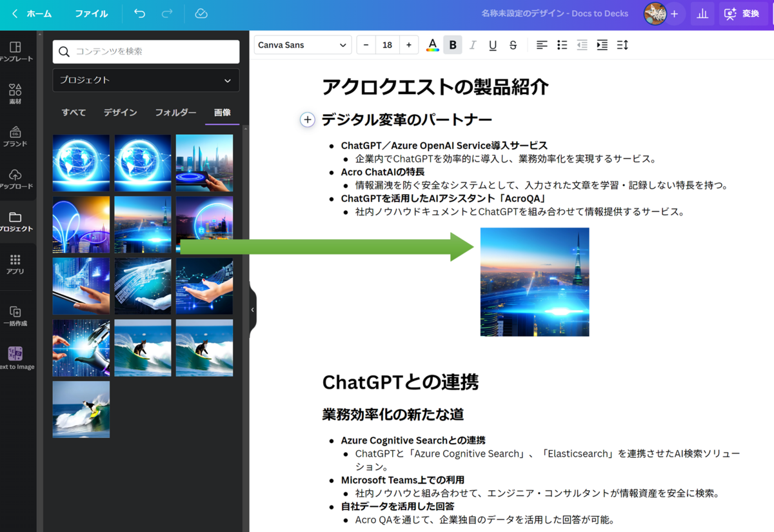Add a collaborator with the plus button
774x532 pixels.
pyautogui.click(x=674, y=14)
